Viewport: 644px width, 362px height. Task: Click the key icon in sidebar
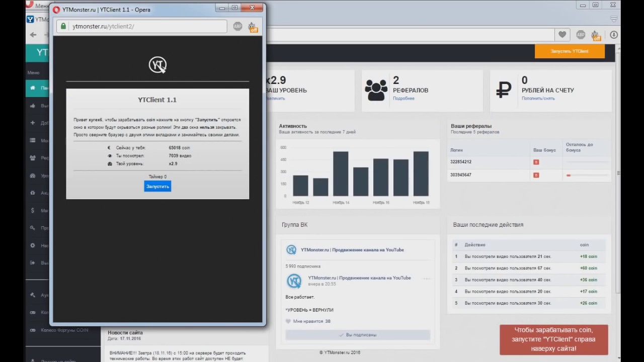tap(32, 228)
